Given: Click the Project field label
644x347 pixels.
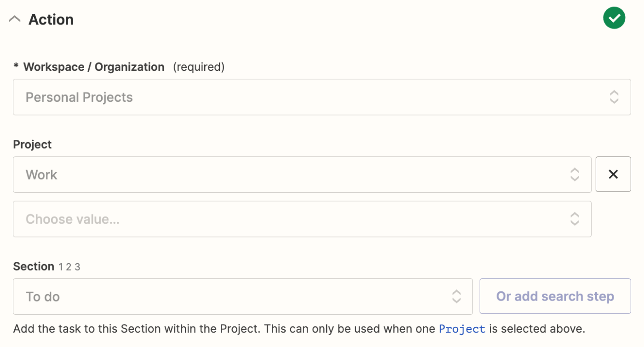Looking at the screenshot, I should pos(32,145).
